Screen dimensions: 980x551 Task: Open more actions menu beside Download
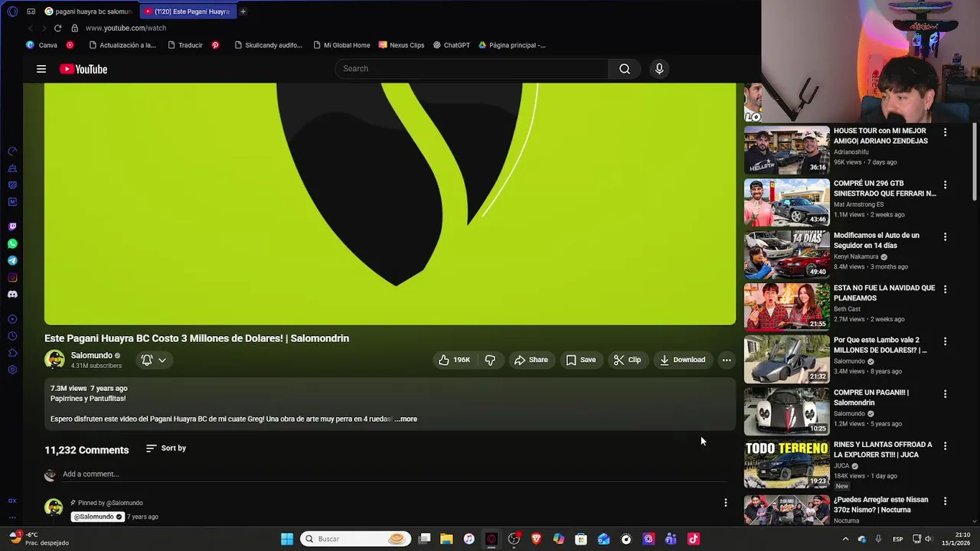[x=727, y=360]
